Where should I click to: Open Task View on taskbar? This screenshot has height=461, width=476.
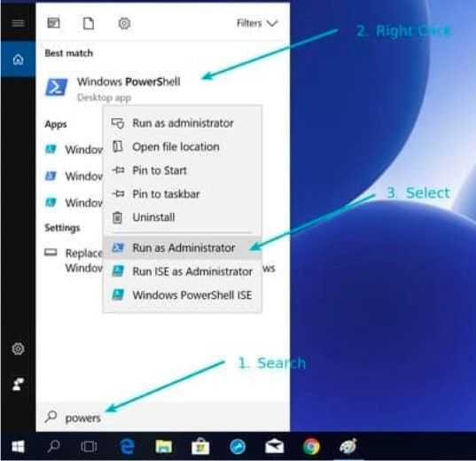click(89, 447)
